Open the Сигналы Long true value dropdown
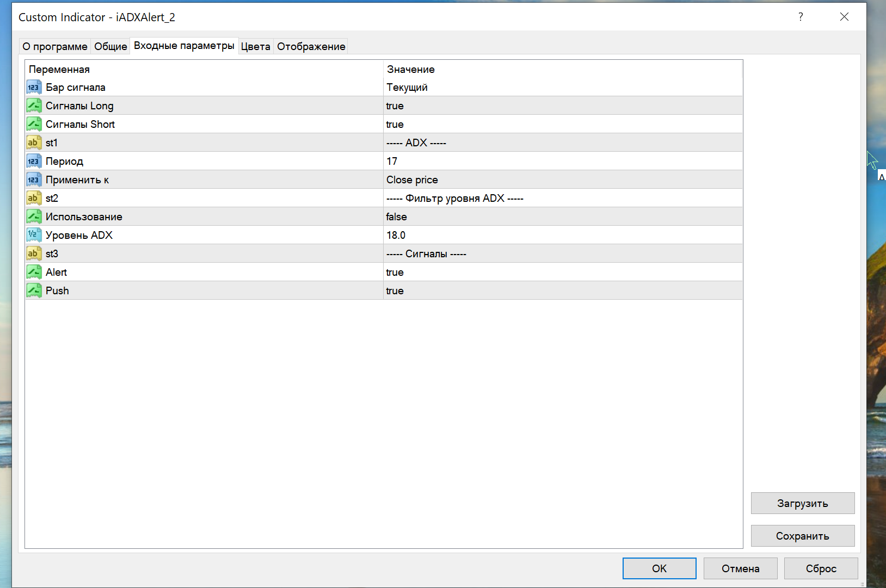Image resolution: width=886 pixels, height=588 pixels. [395, 106]
